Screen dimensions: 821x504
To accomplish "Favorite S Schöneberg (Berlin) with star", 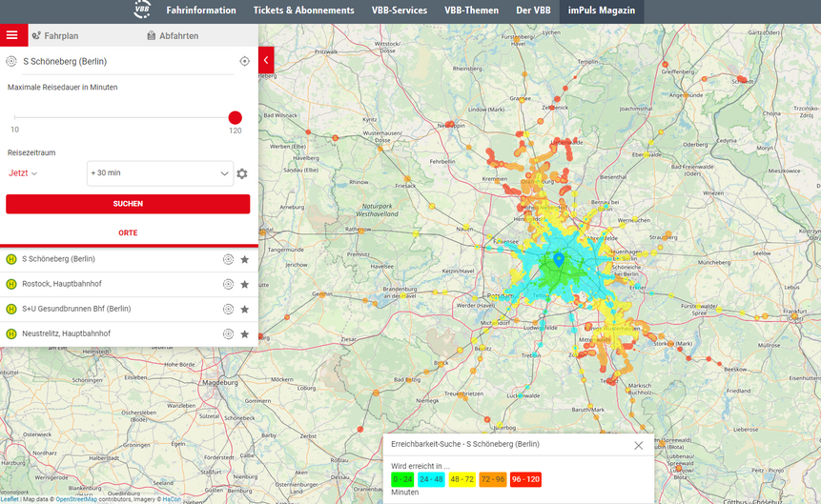I will pos(244,259).
